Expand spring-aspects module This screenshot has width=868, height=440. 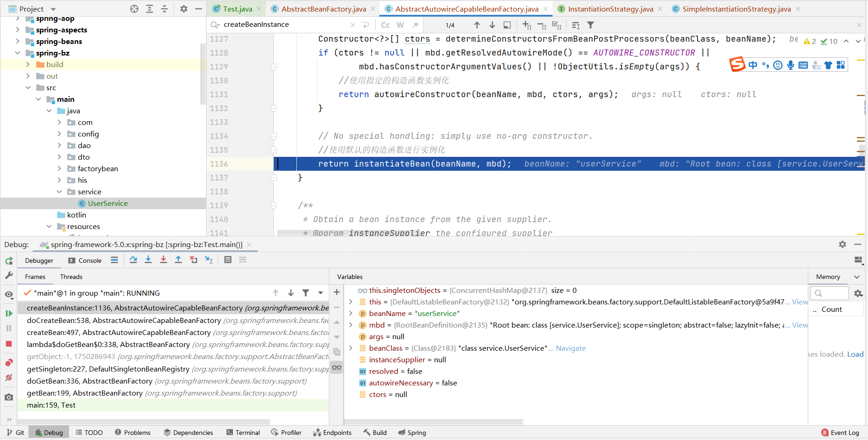point(18,30)
